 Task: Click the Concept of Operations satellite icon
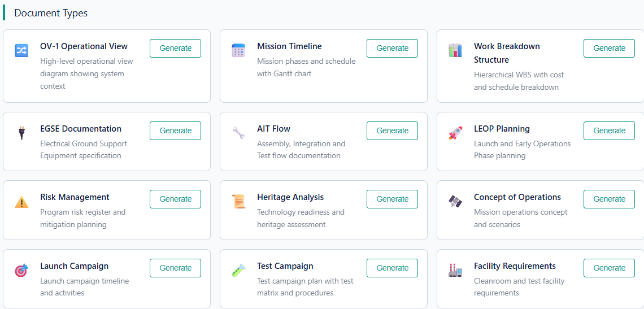455,201
